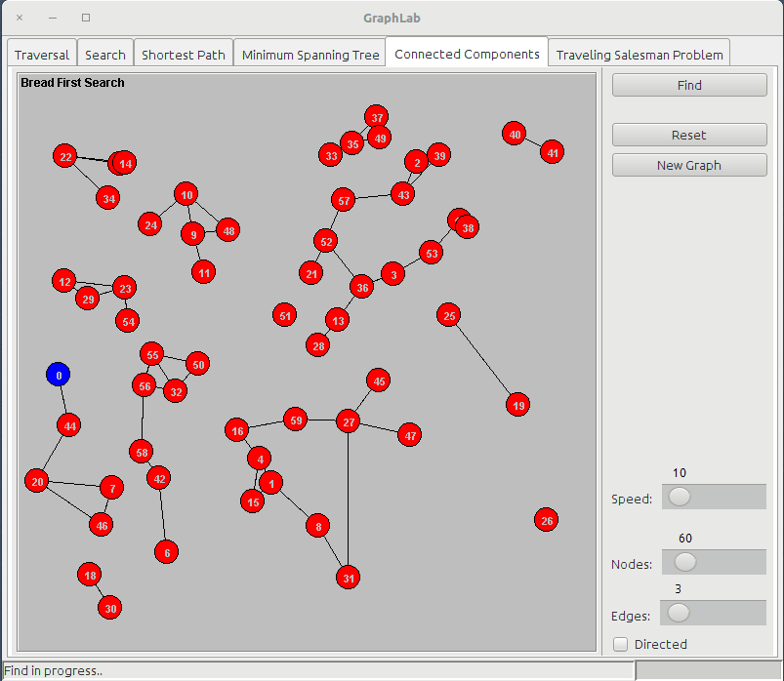Click graph node 6
The width and height of the screenshot is (784, 681).
pyautogui.click(x=167, y=552)
